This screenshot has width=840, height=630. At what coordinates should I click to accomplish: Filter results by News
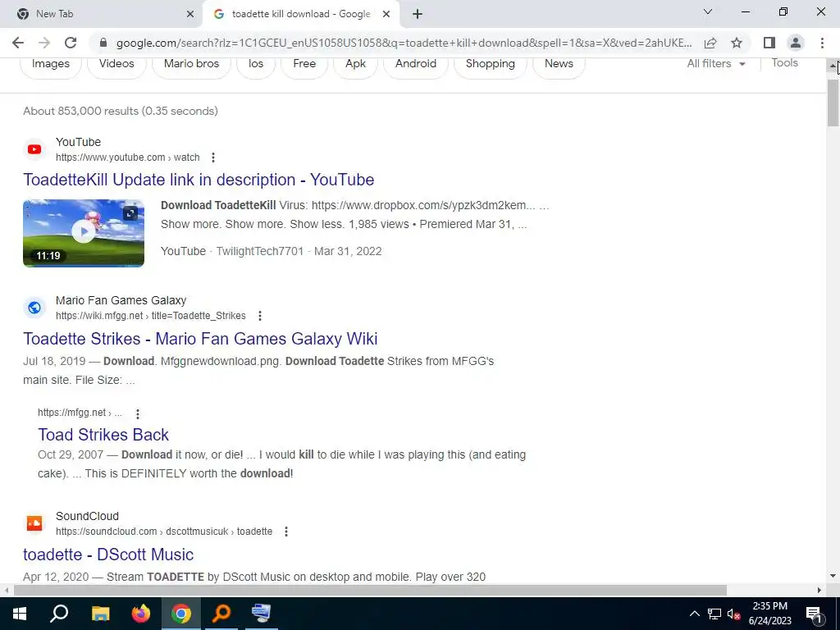[x=559, y=64]
